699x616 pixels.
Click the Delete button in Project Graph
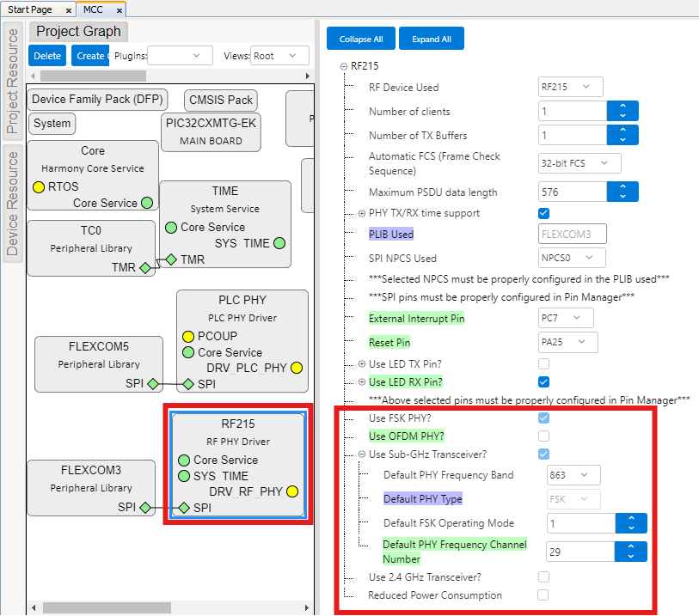click(x=47, y=56)
